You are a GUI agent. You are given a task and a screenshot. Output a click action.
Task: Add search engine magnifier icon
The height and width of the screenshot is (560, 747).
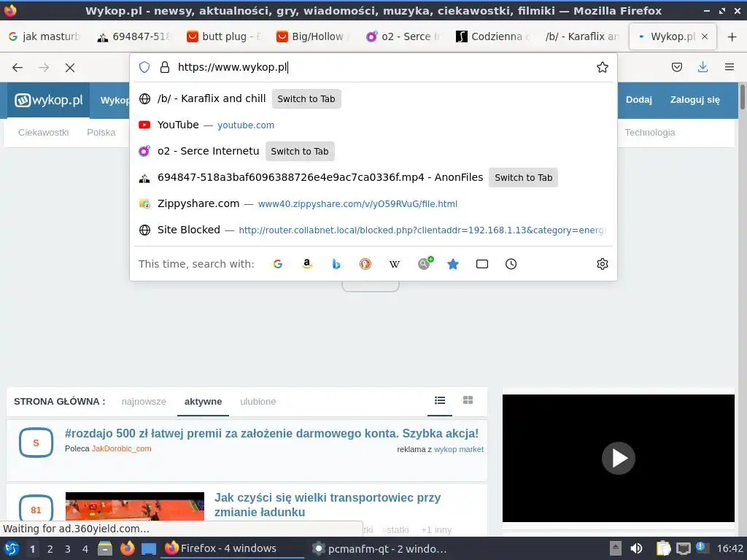[x=425, y=262]
